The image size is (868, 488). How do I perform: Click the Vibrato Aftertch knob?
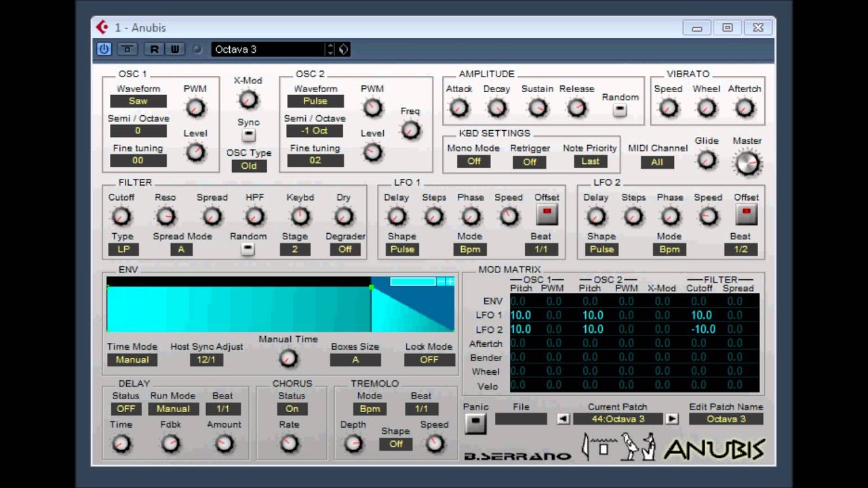[745, 107]
